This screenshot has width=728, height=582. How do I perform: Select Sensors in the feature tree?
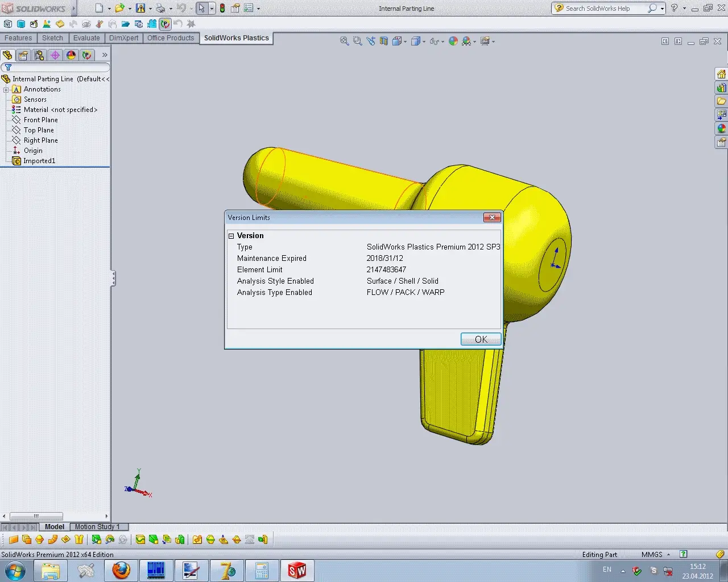[x=35, y=99]
